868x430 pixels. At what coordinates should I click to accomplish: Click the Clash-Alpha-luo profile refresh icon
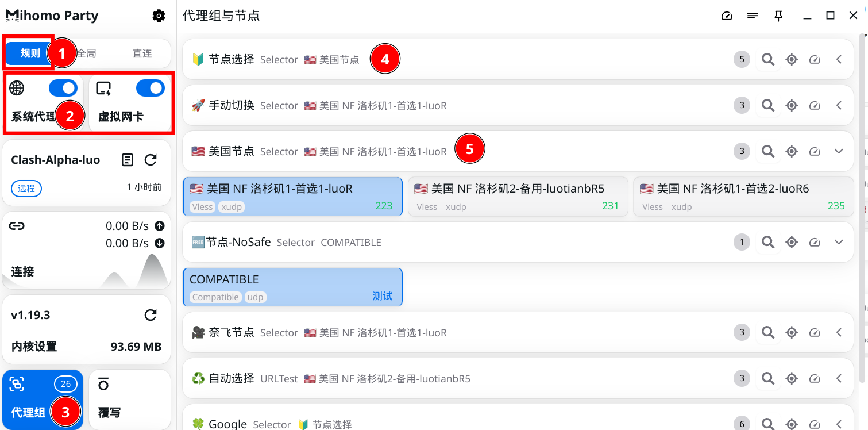click(x=151, y=160)
